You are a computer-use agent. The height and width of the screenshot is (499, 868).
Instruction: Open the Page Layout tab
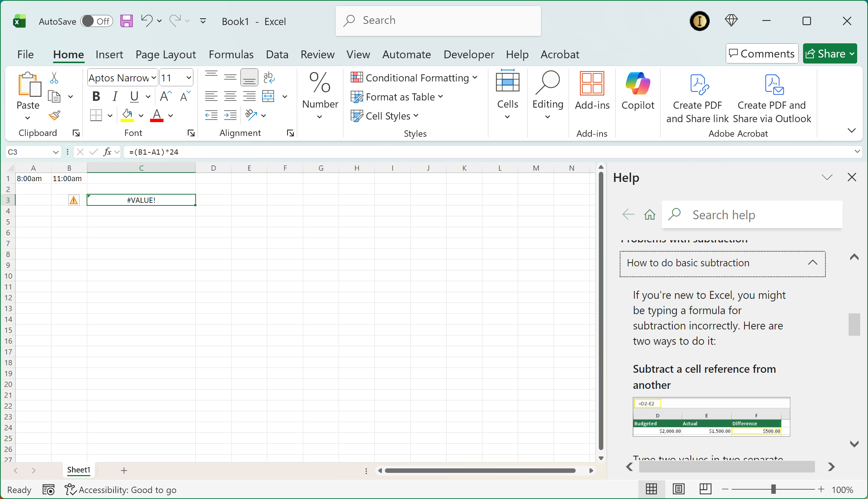click(x=165, y=55)
